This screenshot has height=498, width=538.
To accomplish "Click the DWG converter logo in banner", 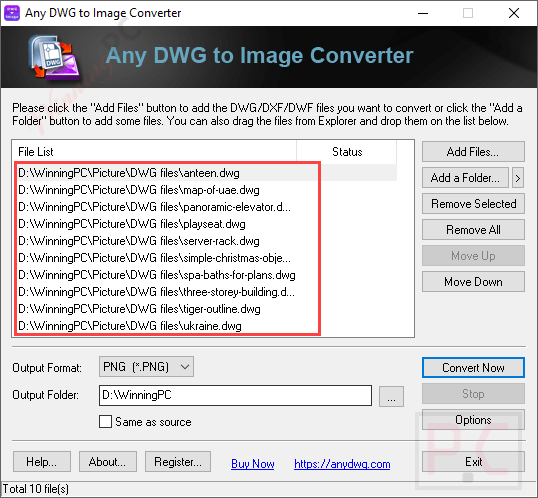I will [x=54, y=58].
